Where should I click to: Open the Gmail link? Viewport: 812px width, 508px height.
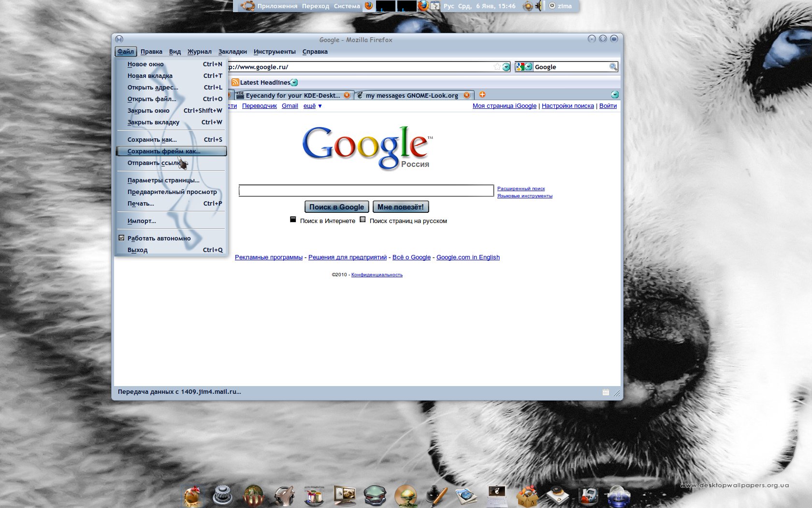[290, 106]
